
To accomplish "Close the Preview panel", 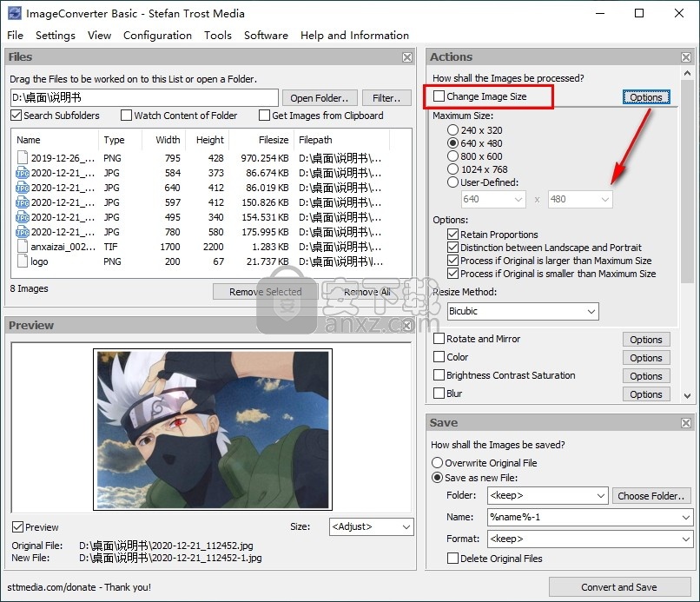I will click(407, 326).
